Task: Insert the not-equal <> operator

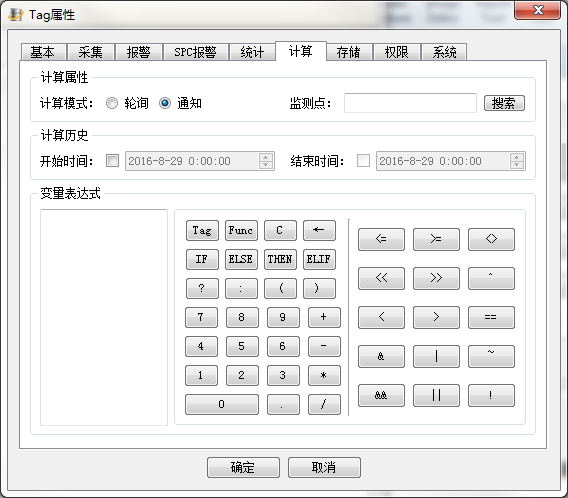Action: (491, 239)
